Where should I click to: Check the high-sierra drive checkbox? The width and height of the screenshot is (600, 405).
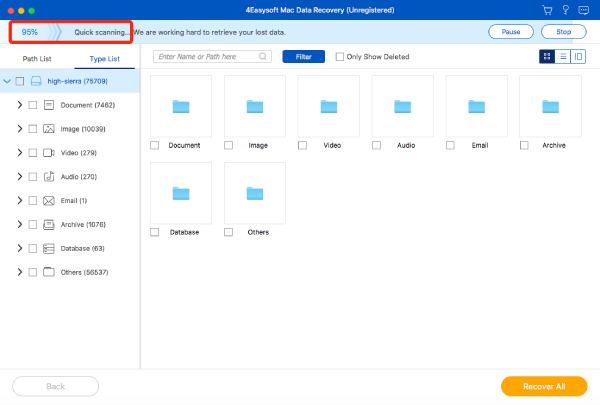click(x=20, y=81)
